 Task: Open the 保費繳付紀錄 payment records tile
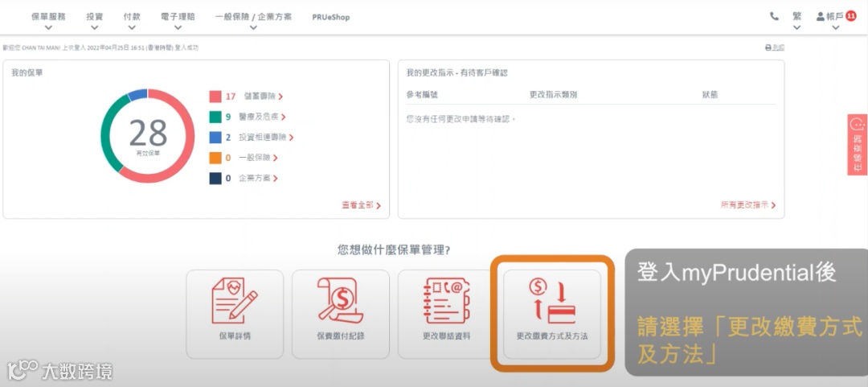click(x=341, y=315)
